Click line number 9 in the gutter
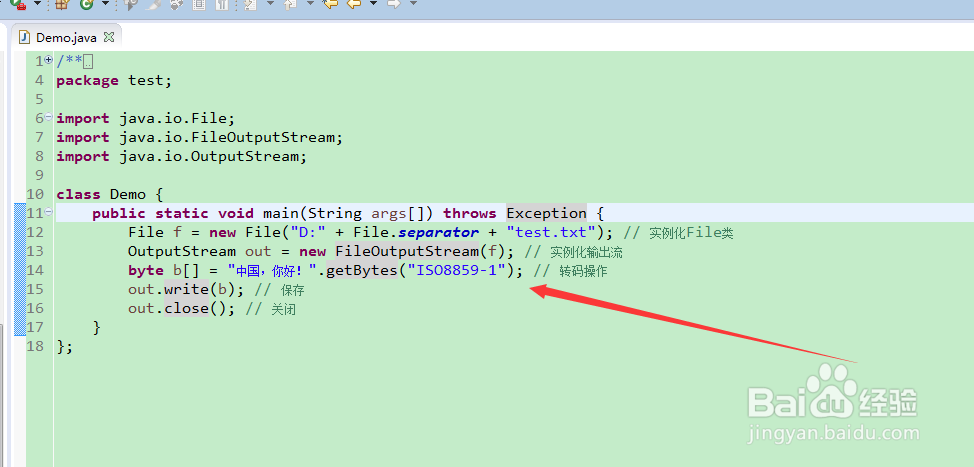 point(40,175)
